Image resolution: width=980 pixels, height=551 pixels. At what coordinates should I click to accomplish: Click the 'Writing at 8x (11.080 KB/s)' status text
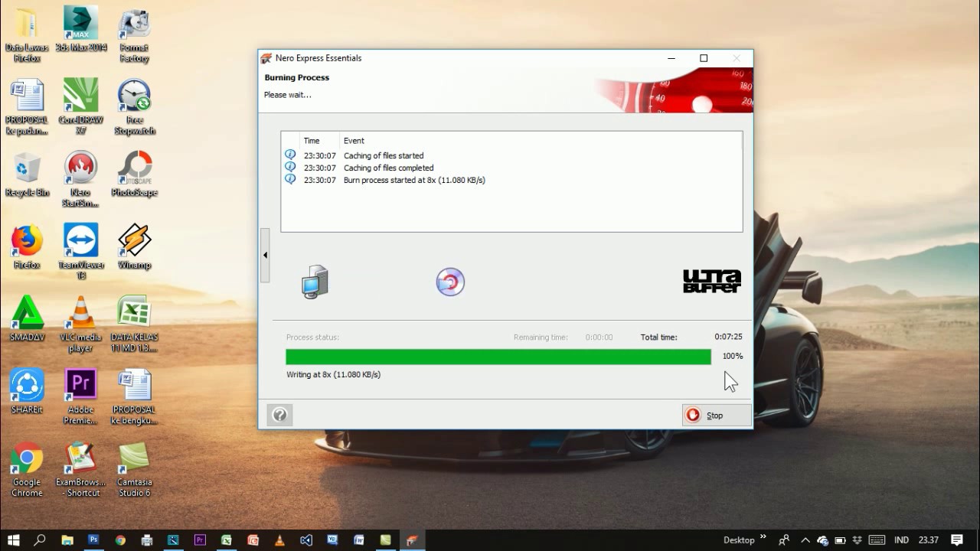[x=333, y=374]
